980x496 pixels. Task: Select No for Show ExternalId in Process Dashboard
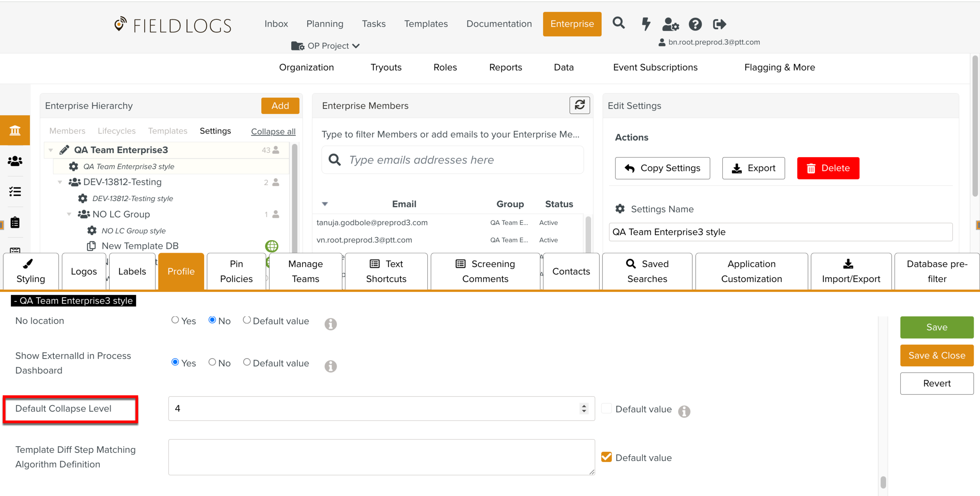tap(212, 362)
